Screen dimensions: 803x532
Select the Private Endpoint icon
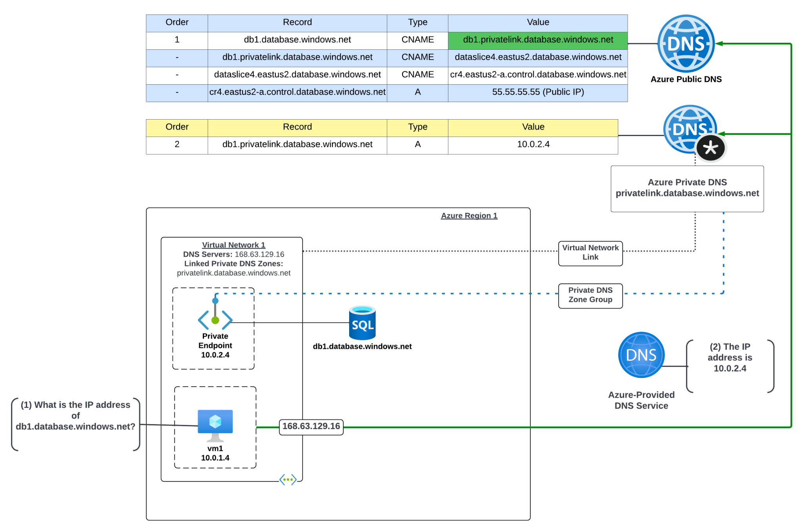[215, 314]
